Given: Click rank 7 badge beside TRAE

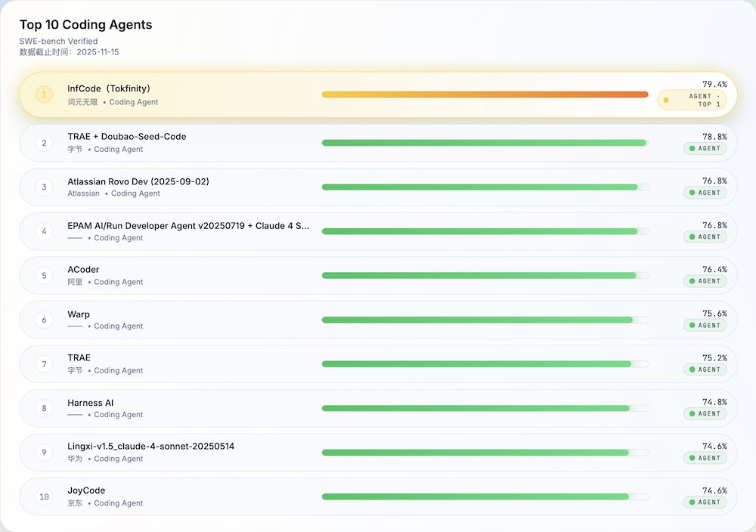Looking at the screenshot, I should (44, 363).
